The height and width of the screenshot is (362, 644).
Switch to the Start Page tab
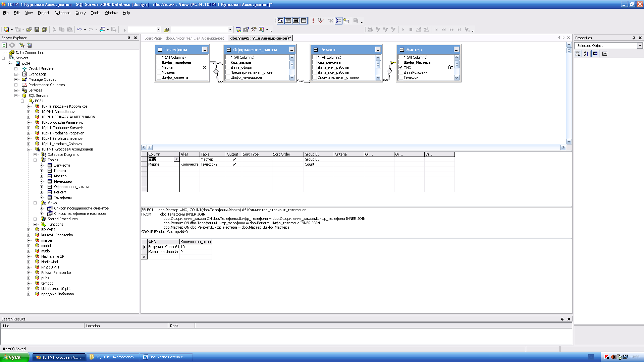153,38
